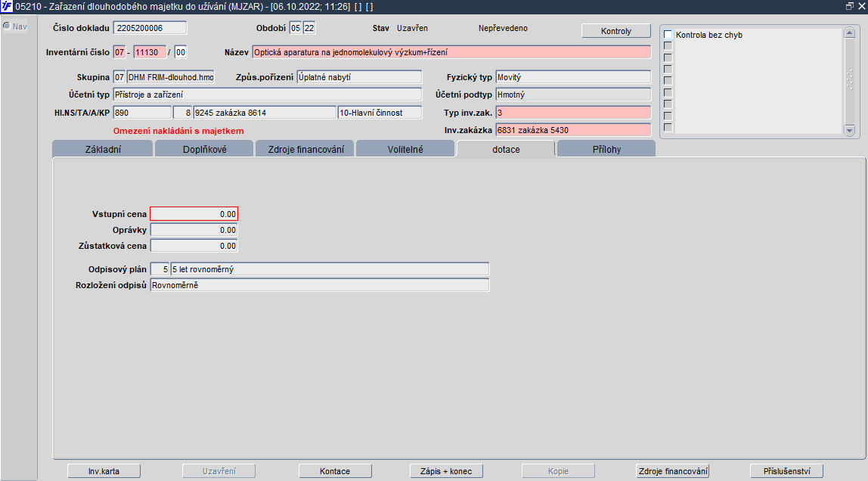Open the Příslušenství button
This screenshot has width=868, height=481.
[786, 471]
